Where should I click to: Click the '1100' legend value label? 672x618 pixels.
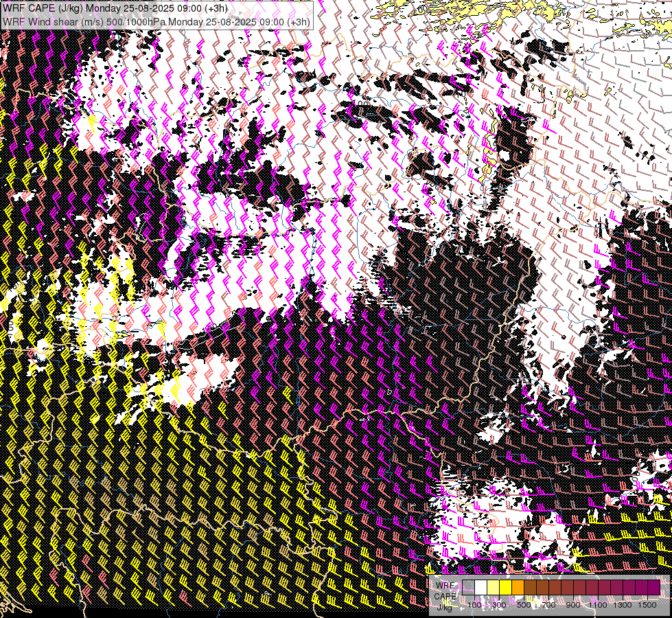[x=598, y=605]
